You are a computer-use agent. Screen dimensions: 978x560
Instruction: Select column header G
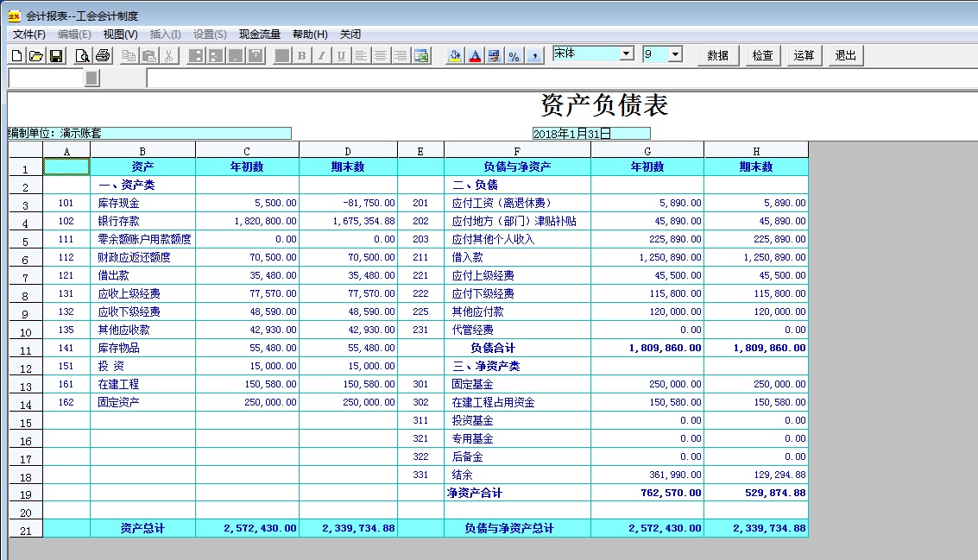647,151
